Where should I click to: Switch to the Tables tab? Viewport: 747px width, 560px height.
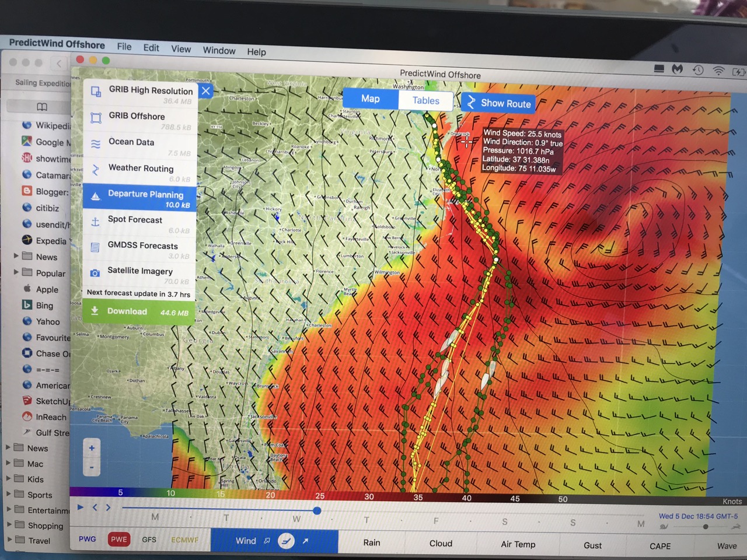pos(425,100)
